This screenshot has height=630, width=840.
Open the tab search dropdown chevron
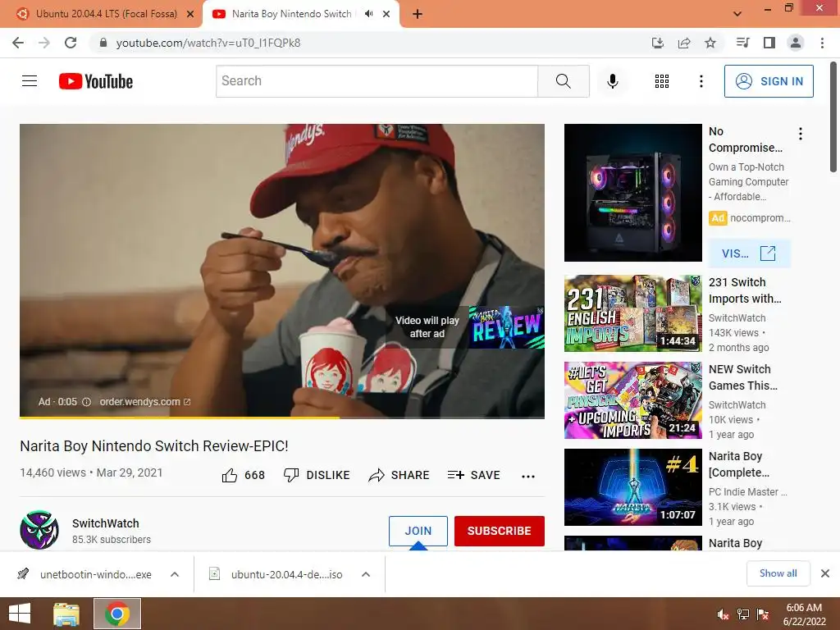737,14
